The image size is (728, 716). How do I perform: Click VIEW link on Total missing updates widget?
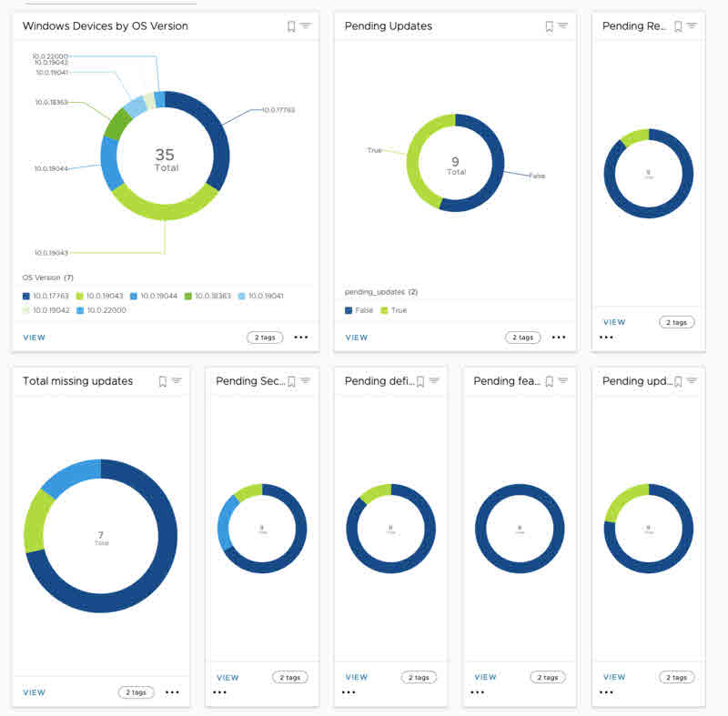35,692
